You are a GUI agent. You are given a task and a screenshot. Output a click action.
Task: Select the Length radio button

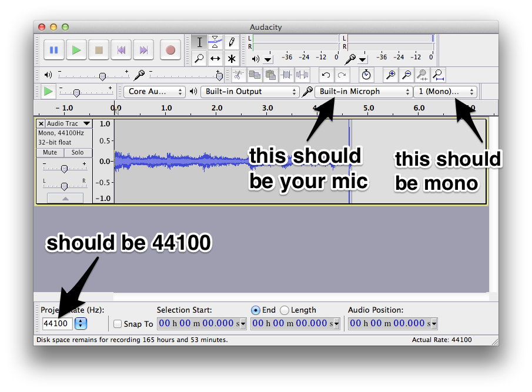285,310
